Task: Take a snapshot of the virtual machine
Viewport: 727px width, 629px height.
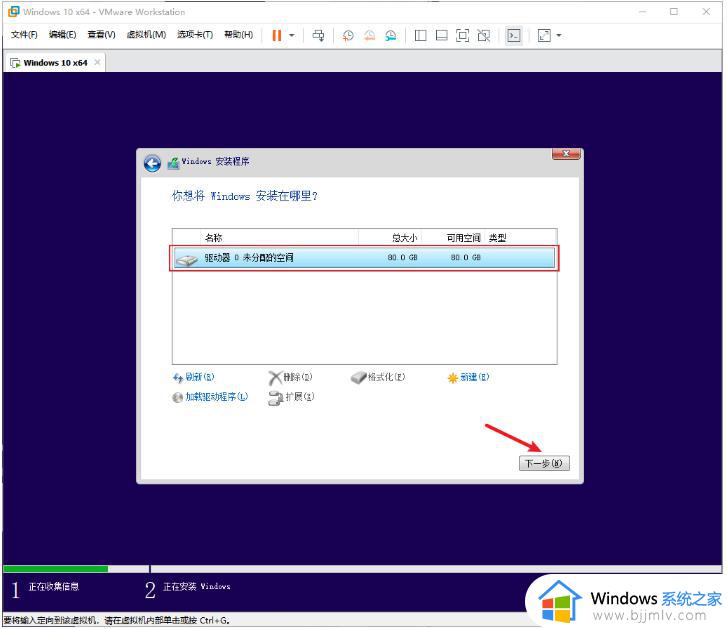Action: (348, 35)
